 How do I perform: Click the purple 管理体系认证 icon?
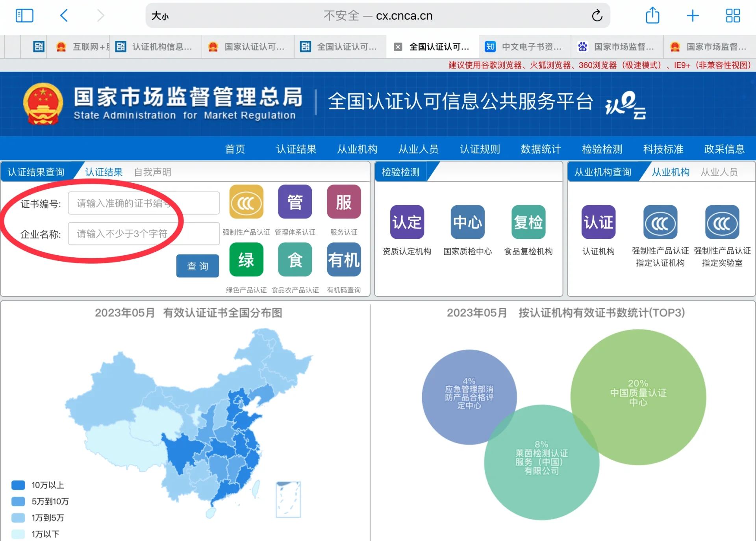(295, 202)
